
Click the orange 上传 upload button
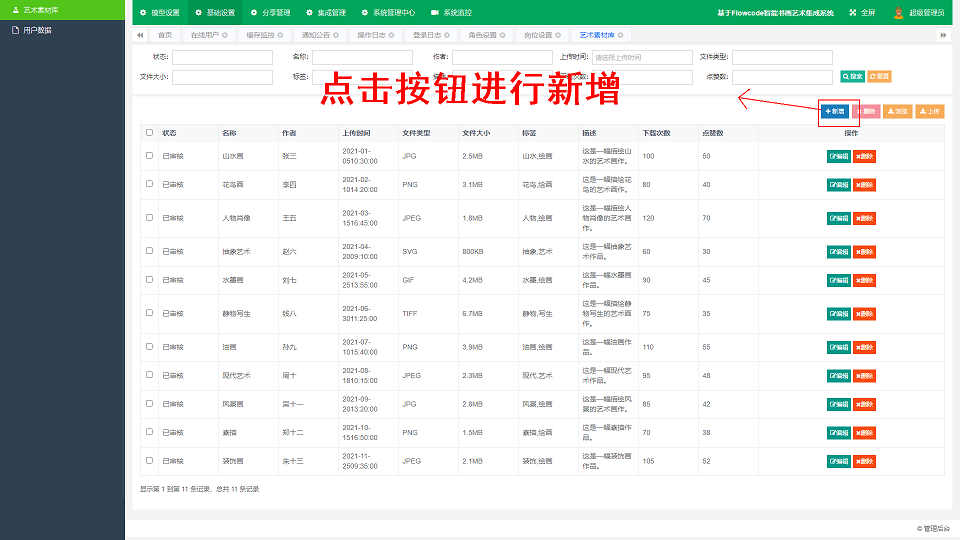tap(930, 111)
